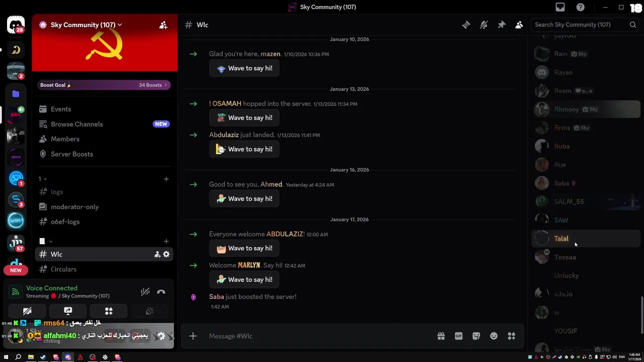Screen dimensions: 644x362
Task: Open member Rhmony in member list
Action: [x=586, y=109]
